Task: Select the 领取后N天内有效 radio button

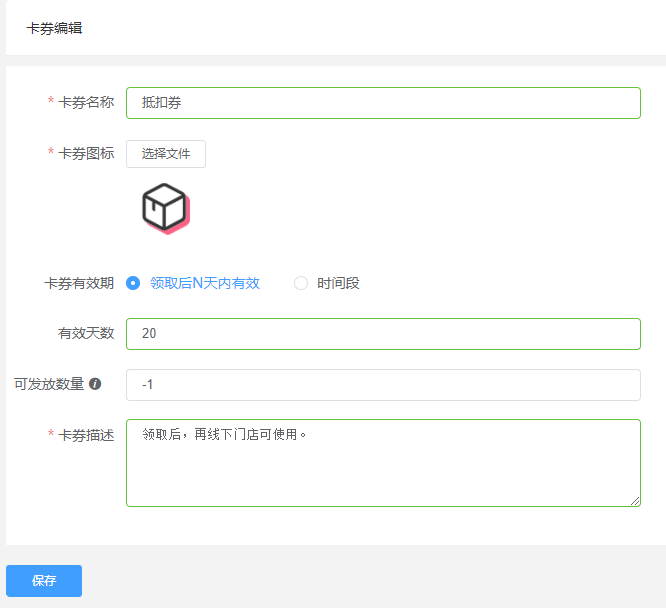Action: (x=133, y=283)
